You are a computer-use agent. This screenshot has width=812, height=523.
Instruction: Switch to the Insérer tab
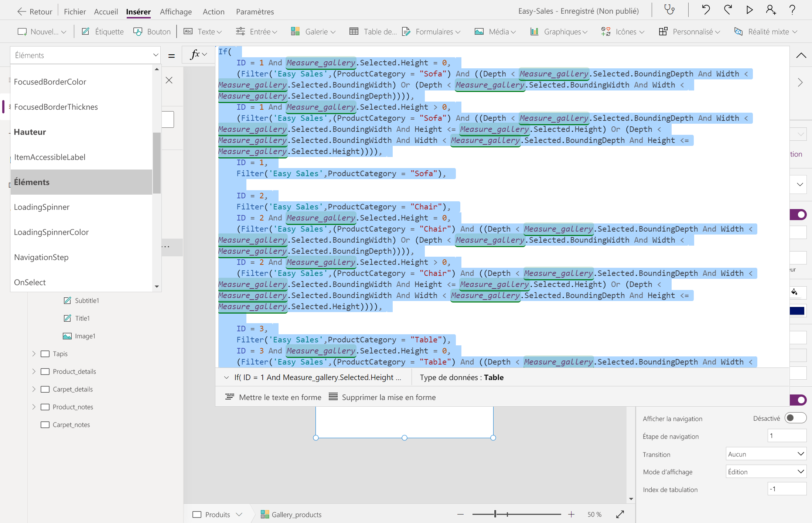[x=138, y=11]
